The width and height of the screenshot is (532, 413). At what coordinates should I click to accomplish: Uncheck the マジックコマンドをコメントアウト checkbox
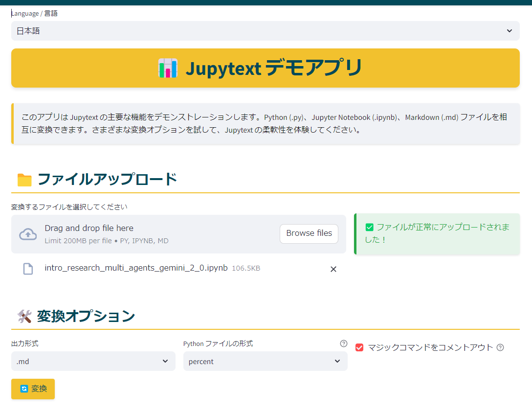359,347
